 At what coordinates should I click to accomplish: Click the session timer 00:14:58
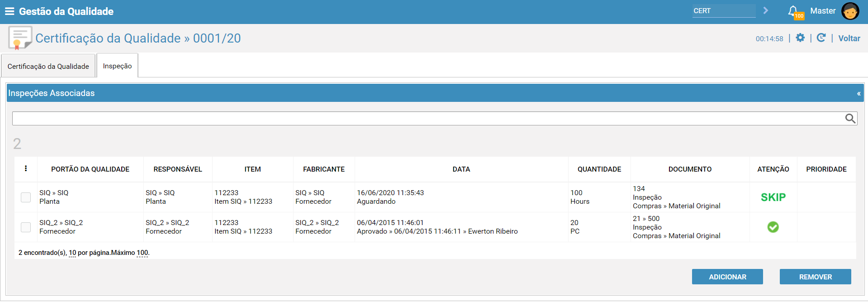click(769, 39)
